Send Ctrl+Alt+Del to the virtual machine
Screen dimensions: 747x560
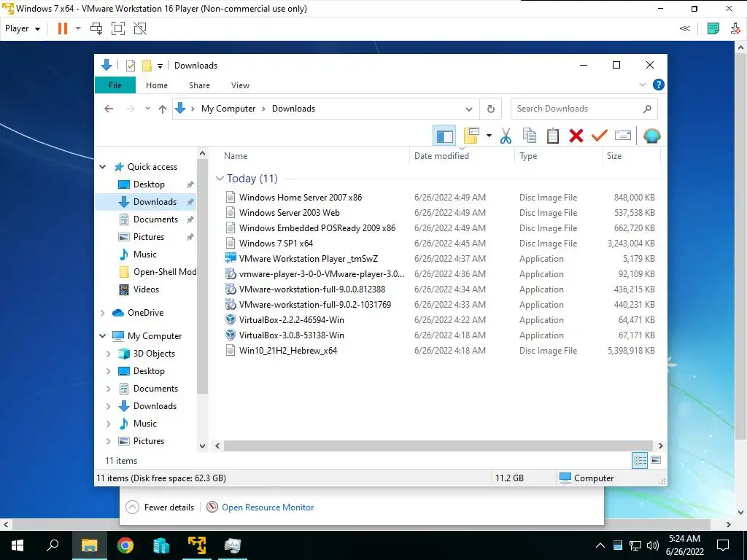tap(96, 28)
